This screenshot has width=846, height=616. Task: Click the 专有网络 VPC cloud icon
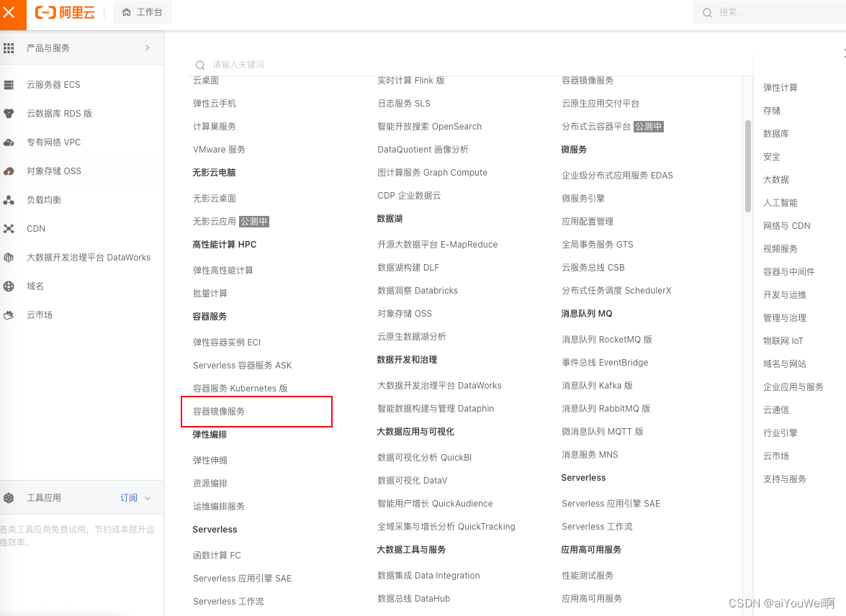click(x=9, y=142)
